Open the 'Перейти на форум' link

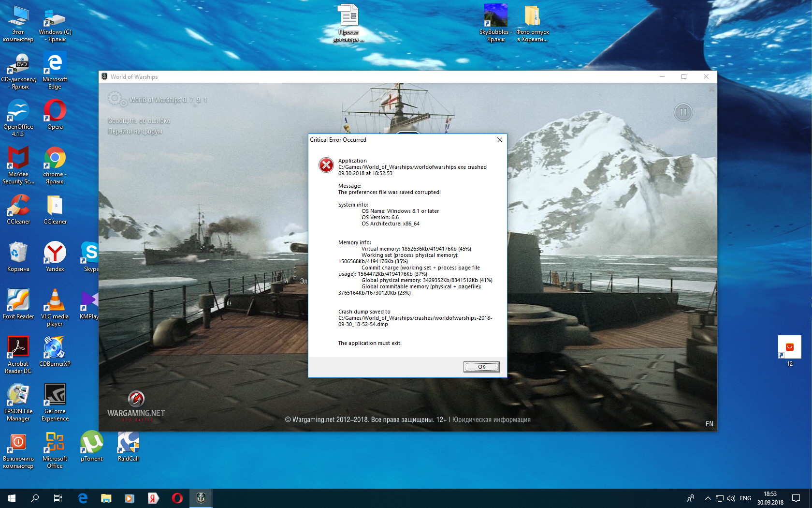(x=135, y=131)
